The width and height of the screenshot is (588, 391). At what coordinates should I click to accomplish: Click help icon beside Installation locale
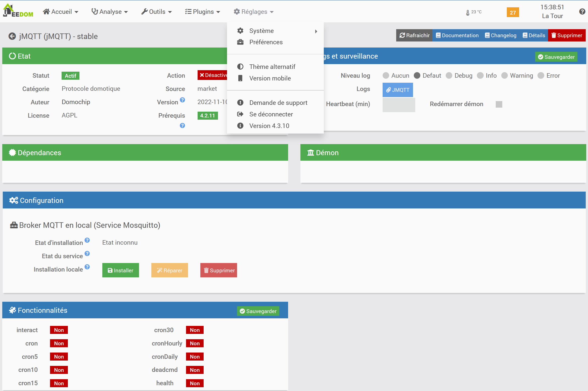(x=87, y=267)
